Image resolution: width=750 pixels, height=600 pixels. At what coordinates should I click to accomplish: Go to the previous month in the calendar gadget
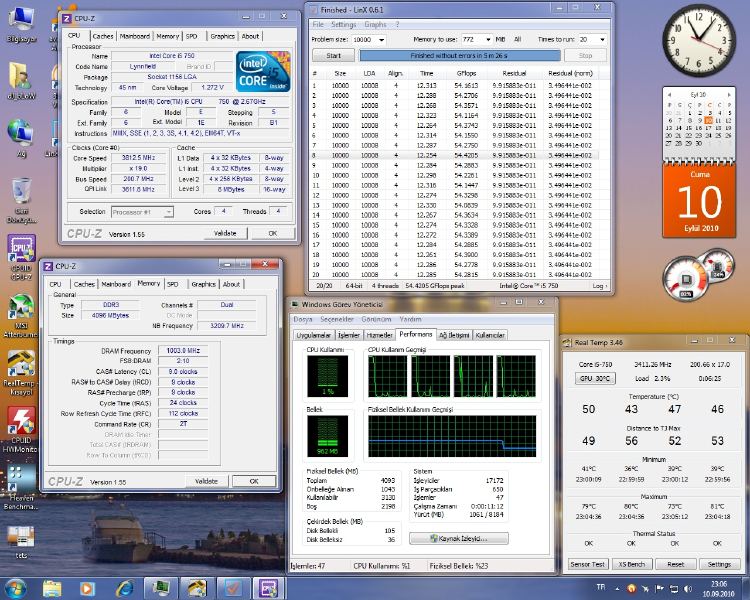[x=670, y=95]
